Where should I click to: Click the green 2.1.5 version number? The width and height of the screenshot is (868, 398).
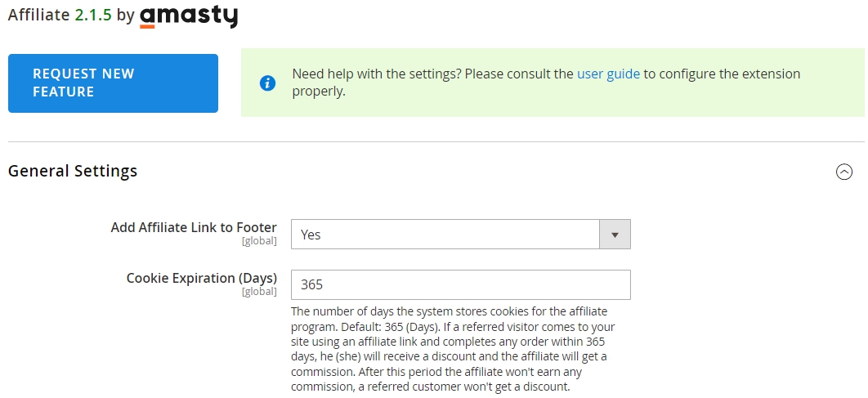point(93,15)
